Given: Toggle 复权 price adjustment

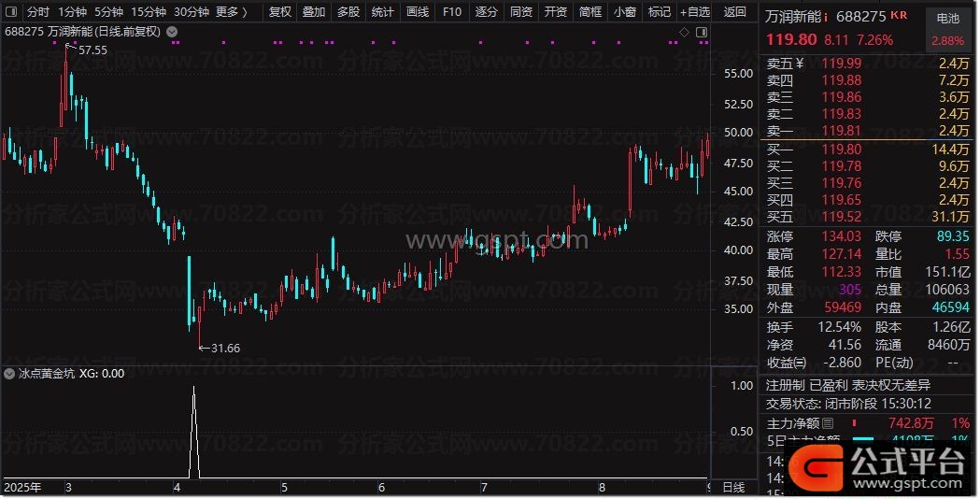Looking at the screenshot, I should 279,12.
